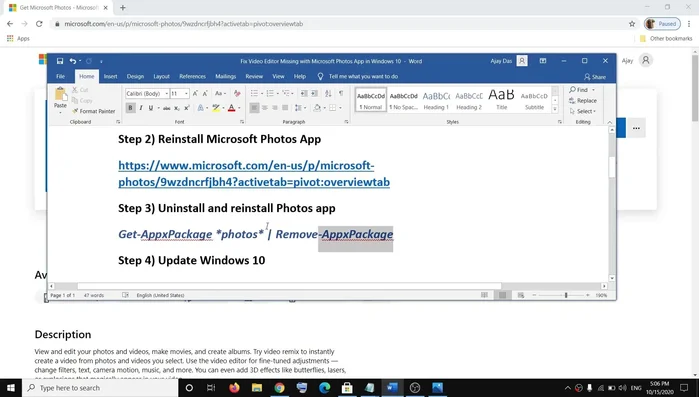The width and height of the screenshot is (699, 397).
Task: Open the Select dropdown in Editing
Action: point(583,111)
